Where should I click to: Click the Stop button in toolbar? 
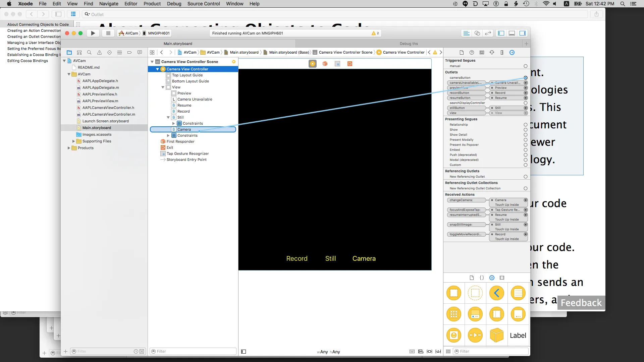108,33
